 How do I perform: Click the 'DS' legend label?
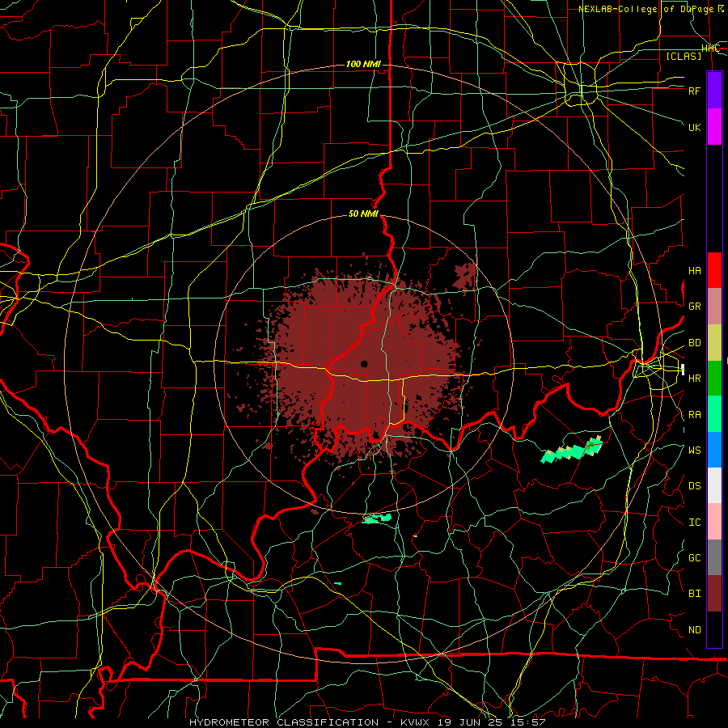click(694, 486)
